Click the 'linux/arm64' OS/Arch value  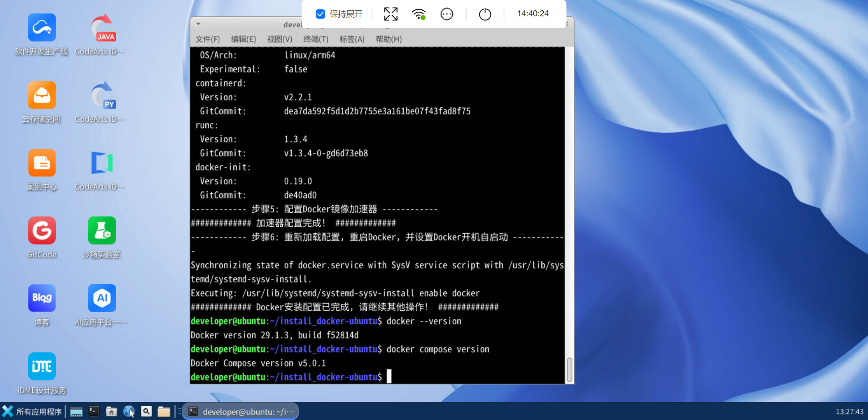click(x=309, y=55)
